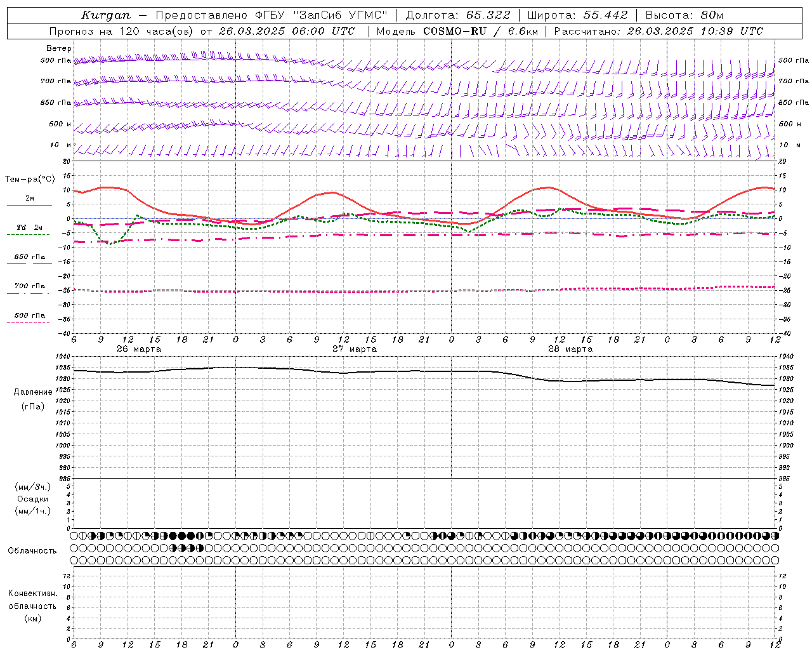Click "Прогноз на 120 часа(ов)" forecast text

coord(122,31)
